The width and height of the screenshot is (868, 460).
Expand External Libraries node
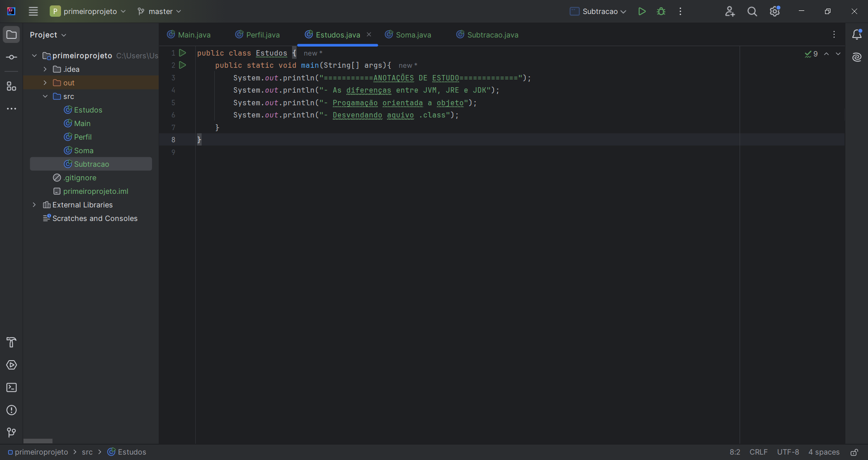34,205
